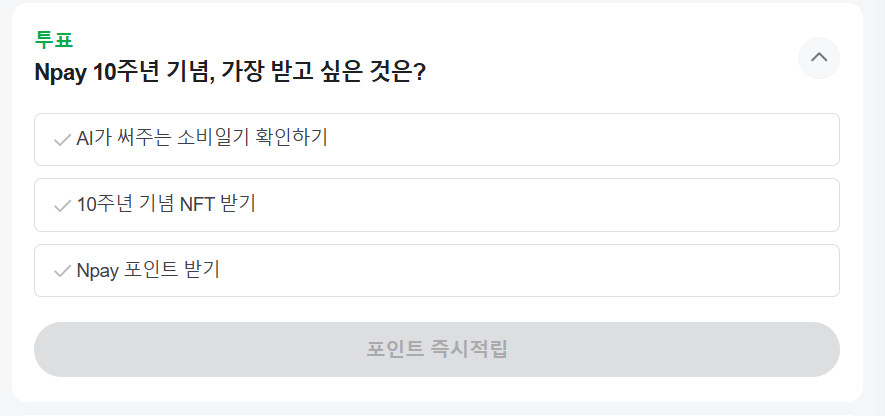The width and height of the screenshot is (885, 416).
Task: Click the gray pill-shaped instant points button
Action: [x=436, y=349]
